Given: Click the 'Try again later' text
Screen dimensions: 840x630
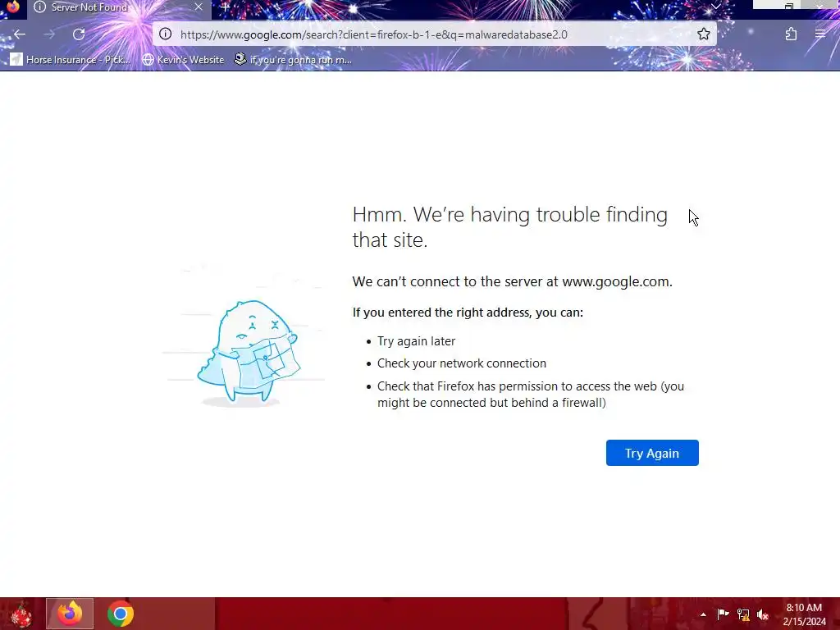Looking at the screenshot, I should click(416, 341).
